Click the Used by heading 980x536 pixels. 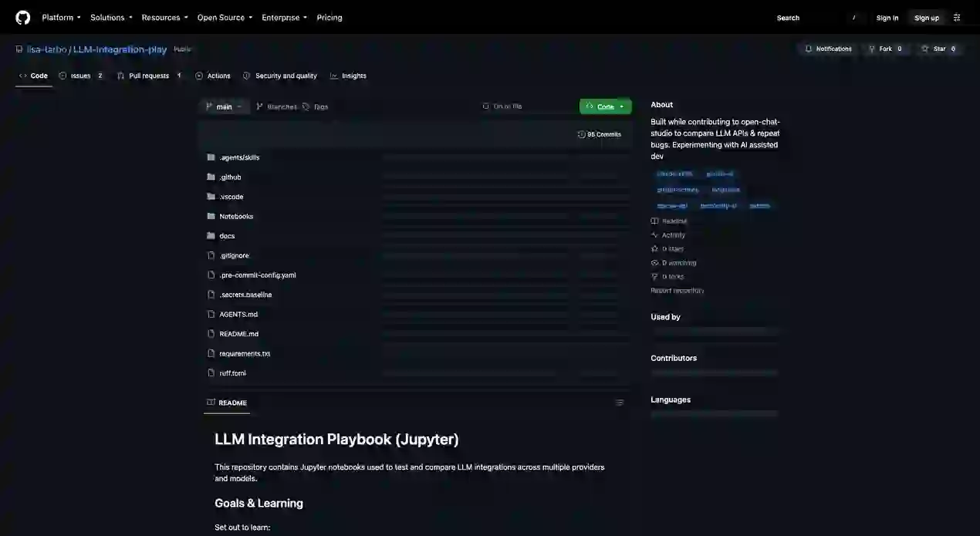[x=665, y=317]
